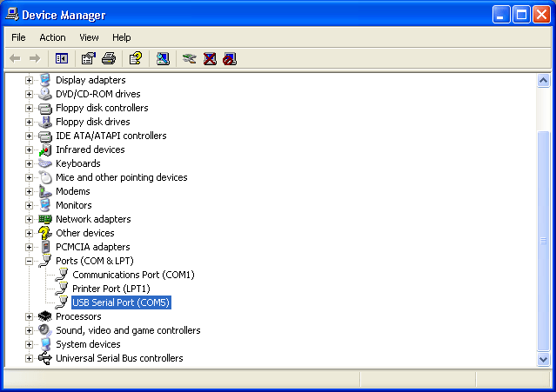This screenshot has height=392, width=556.
Task: Click the Back arrow in toolbar
Action: click(x=15, y=58)
